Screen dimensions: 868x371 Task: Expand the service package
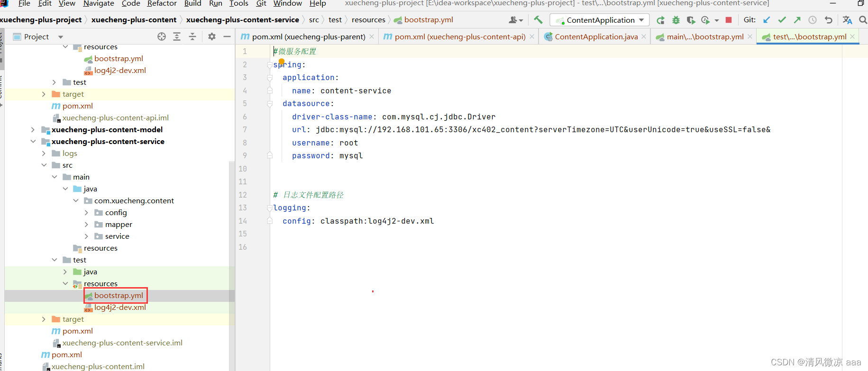86,236
